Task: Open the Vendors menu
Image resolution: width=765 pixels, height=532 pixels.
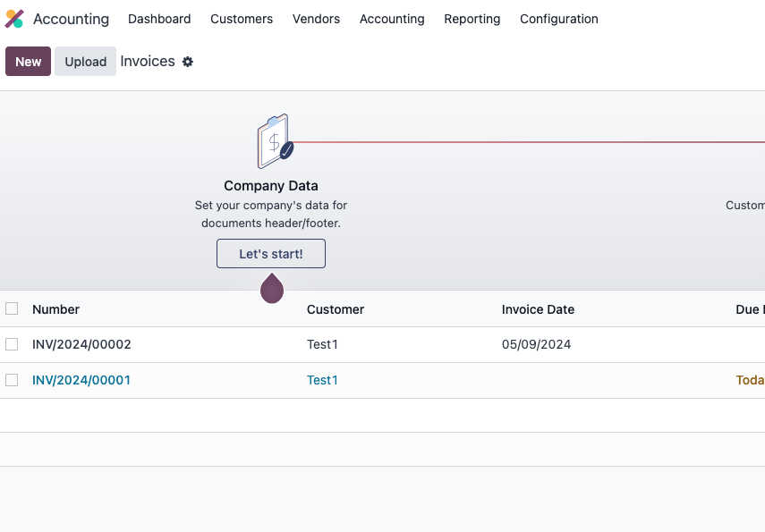Action: pyautogui.click(x=316, y=19)
